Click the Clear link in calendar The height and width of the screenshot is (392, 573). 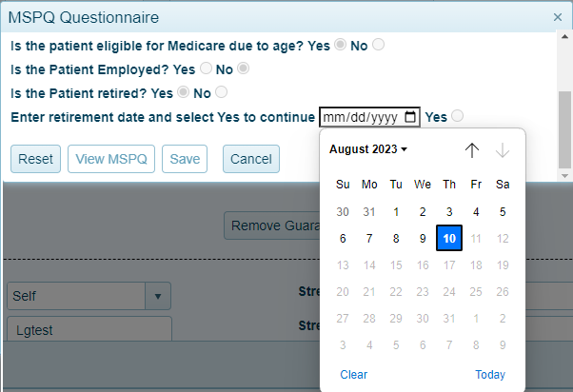click(353, 375)
